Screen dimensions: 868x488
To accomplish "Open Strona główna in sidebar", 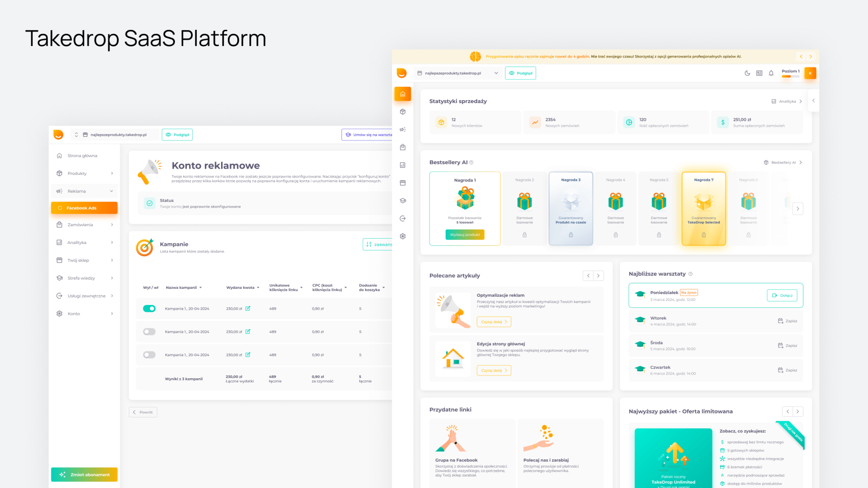I will click(82, 156).
